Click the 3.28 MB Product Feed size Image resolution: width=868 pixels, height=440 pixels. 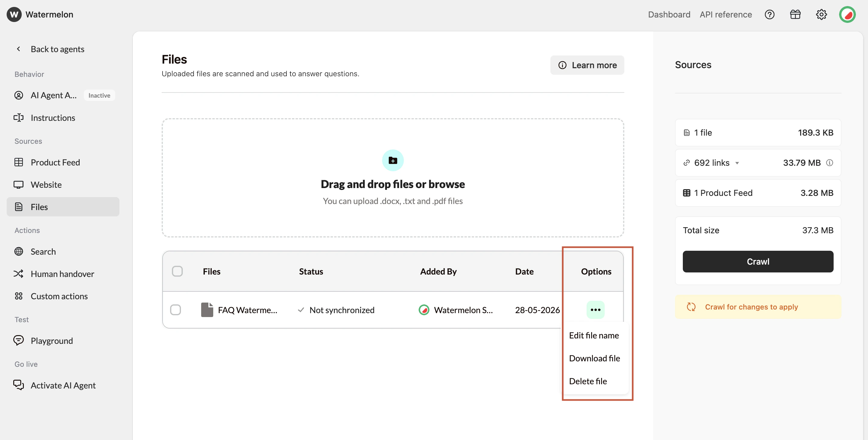point(817,193)
